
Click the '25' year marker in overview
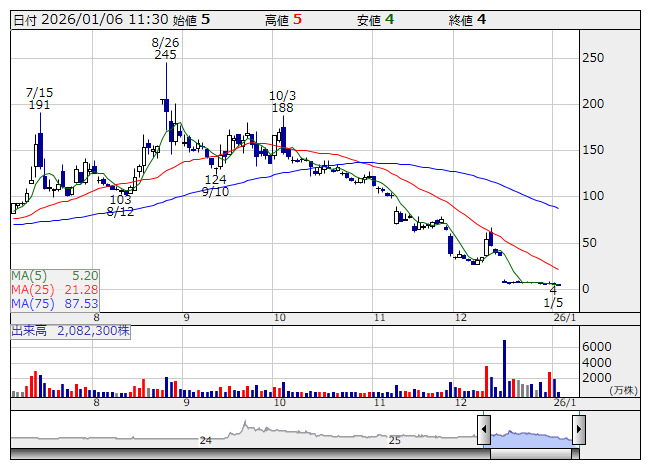[x=394, y=440]
